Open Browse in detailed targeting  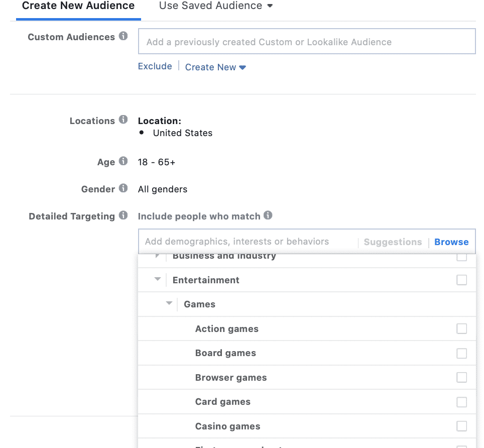pos(451,242)
